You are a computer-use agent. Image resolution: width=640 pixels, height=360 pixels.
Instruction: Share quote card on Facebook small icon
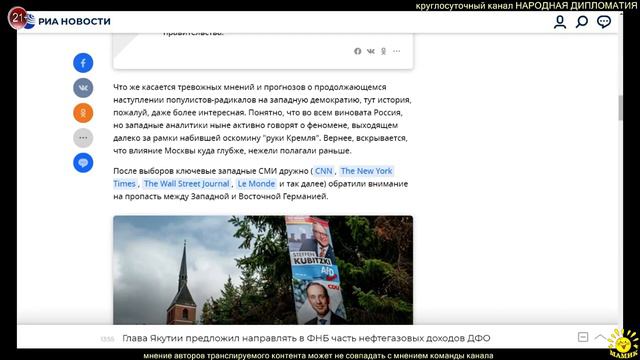[x=358, y=51]
